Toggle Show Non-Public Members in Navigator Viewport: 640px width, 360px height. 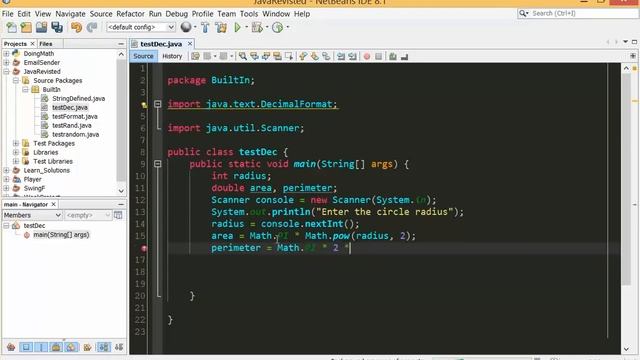(56, 347)
